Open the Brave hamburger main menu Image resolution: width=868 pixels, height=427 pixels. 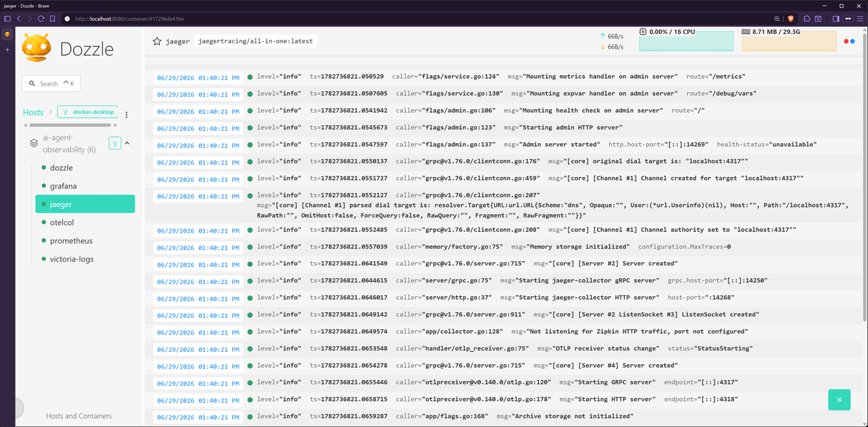[x=859, y=18]
